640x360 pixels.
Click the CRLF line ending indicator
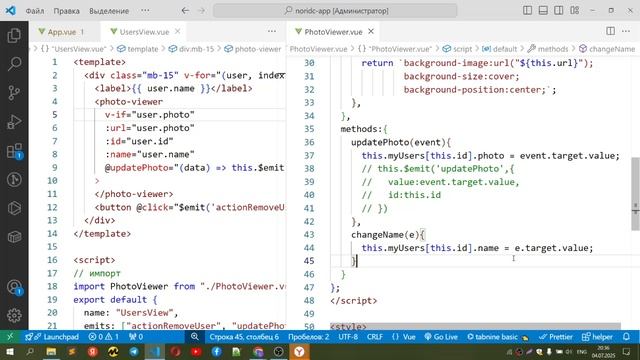375,337
